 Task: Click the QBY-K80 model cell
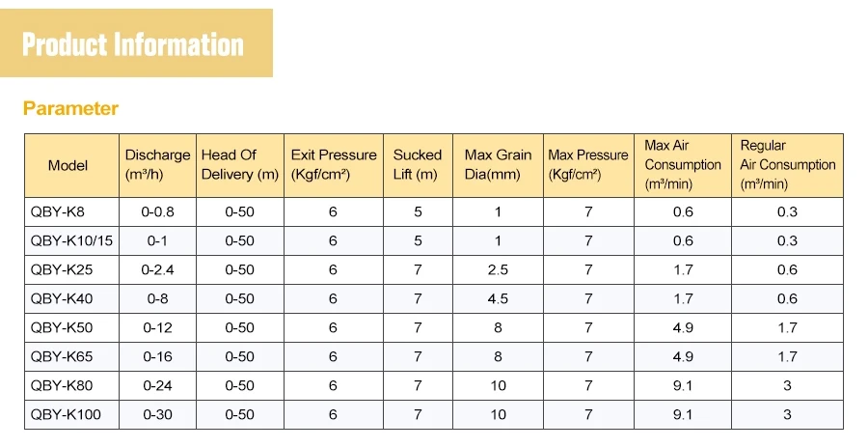click(x=71, y=385)
